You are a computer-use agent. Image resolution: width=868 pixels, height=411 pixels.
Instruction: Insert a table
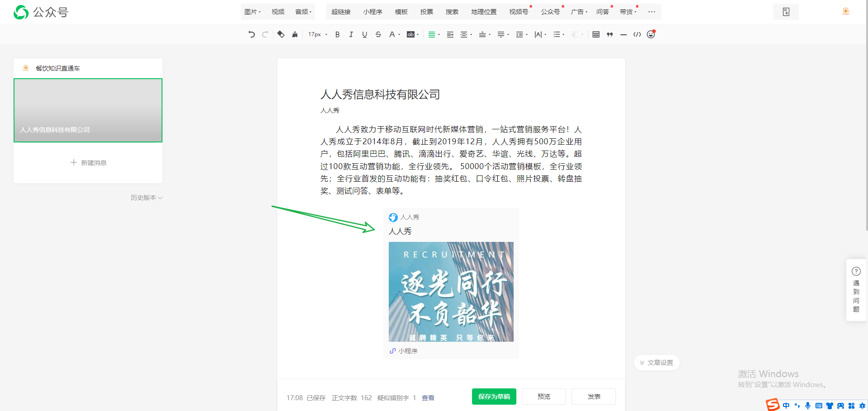(x=596, y=34)
